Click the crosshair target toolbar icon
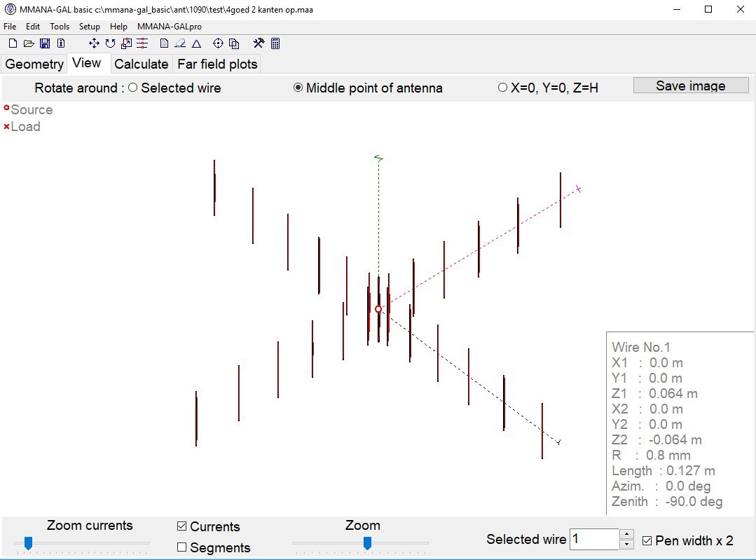 (x=218, y=43)
